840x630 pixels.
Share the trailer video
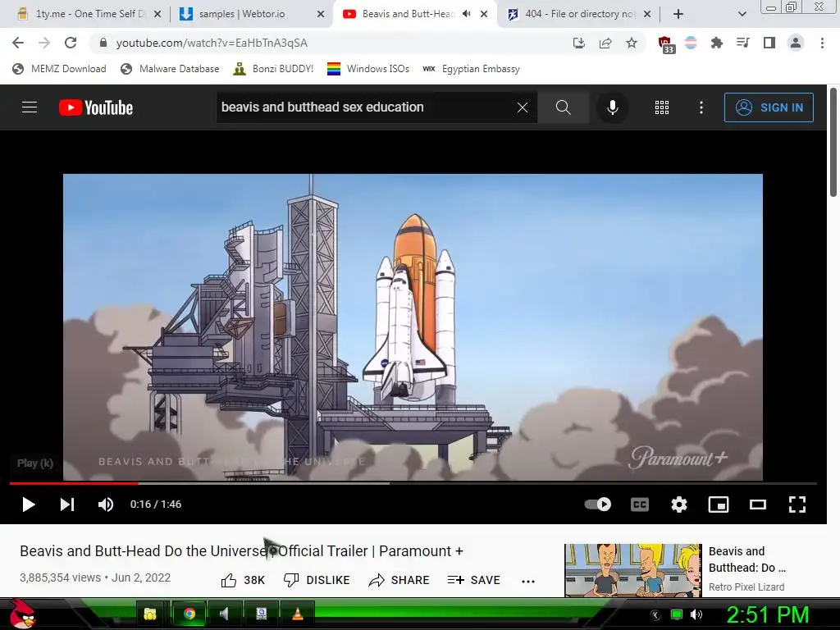point(399,580)
